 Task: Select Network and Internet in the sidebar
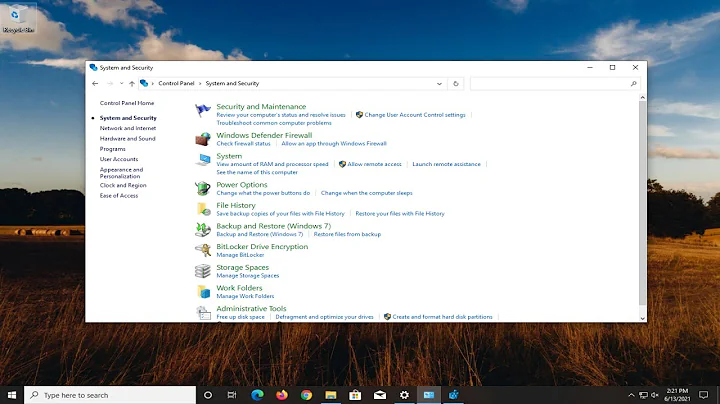(x=128, y=128)
